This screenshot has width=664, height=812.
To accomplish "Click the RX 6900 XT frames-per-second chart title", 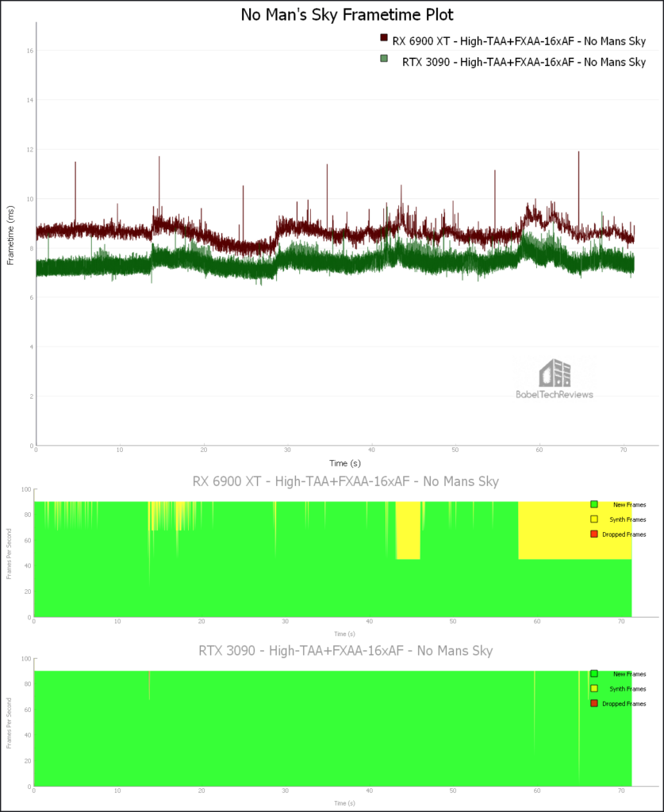I will [346, 481].
